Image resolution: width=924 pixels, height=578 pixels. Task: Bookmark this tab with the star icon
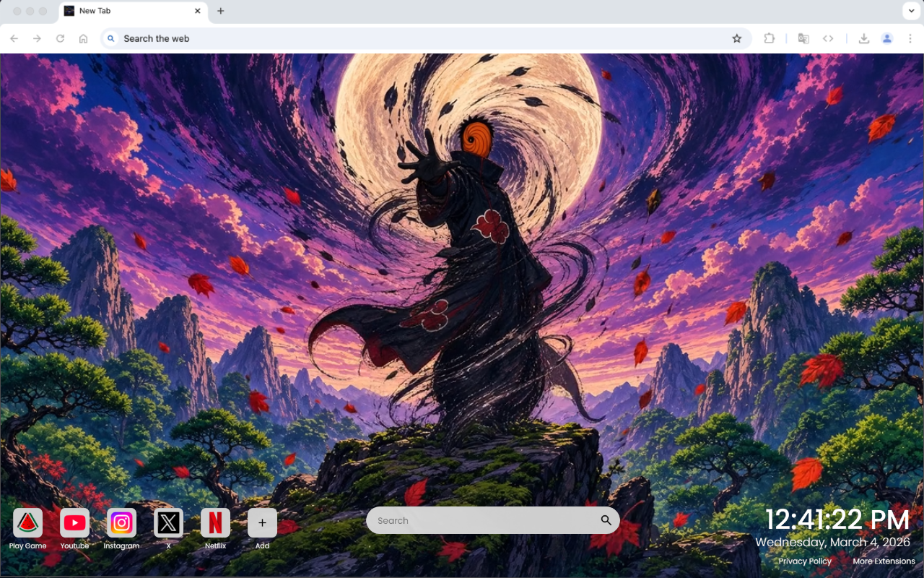[736, 38]
